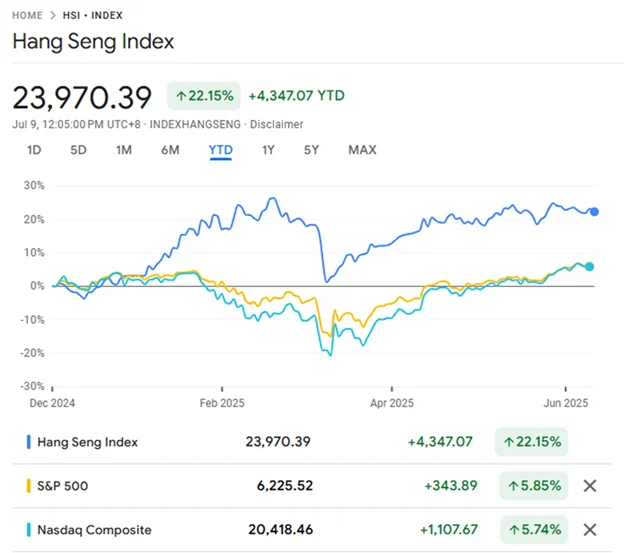This screenshot has width=624, height=553.
Task: Click the Hang Seng row 22.15% badge
Action: coord(531,442)
